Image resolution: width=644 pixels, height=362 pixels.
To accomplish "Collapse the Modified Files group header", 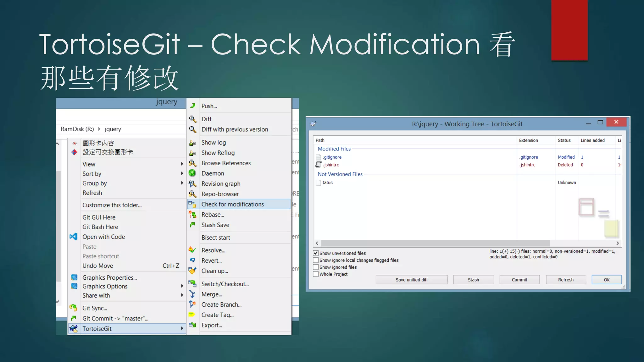I will pos(334,149).
